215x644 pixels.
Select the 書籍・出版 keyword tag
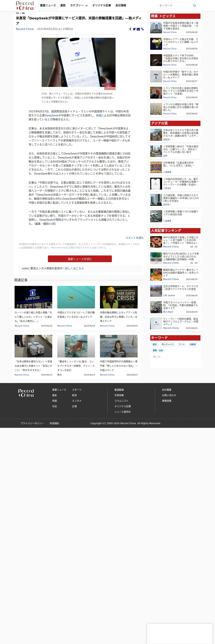coord(158,350)
